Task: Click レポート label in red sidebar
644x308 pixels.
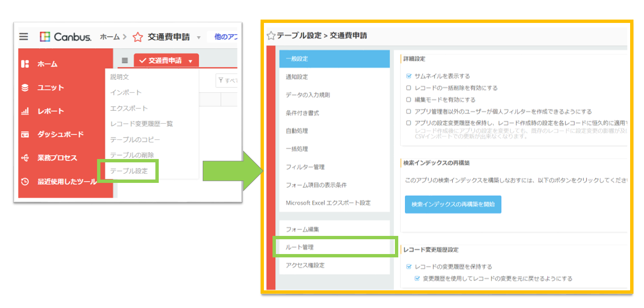Action: click(x=51, y=111)
